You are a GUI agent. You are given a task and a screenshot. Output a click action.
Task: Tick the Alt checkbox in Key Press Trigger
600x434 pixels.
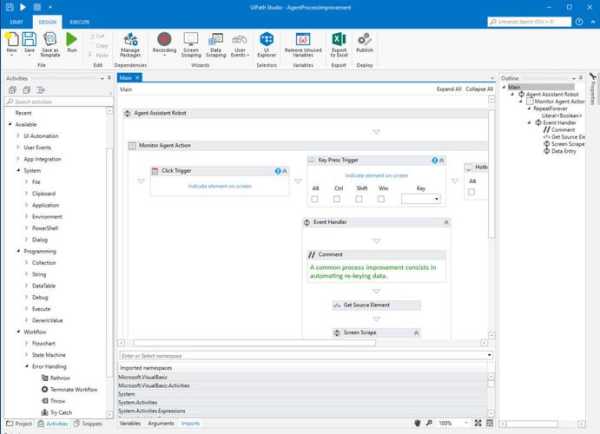315,199
